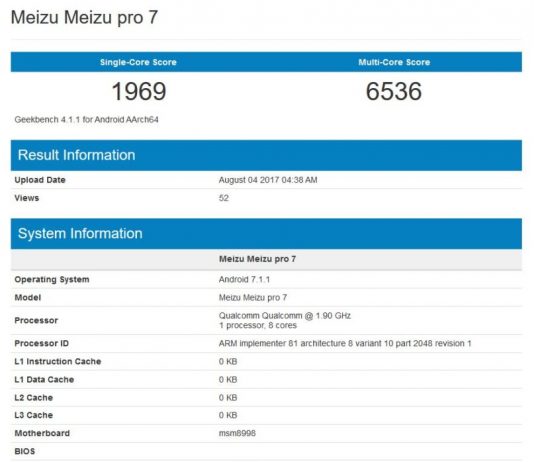Select the Multi-Core Score header
The image size is (534, 462).
coord(394,62)
